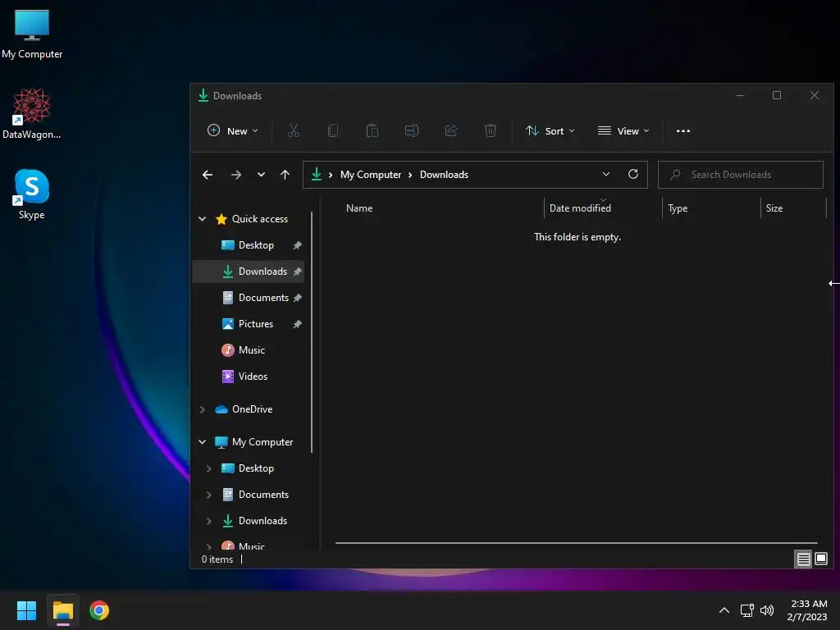Click the Paste clipboard icon
The height and width of the screenshot is (630, 840).
click(372, 130)
